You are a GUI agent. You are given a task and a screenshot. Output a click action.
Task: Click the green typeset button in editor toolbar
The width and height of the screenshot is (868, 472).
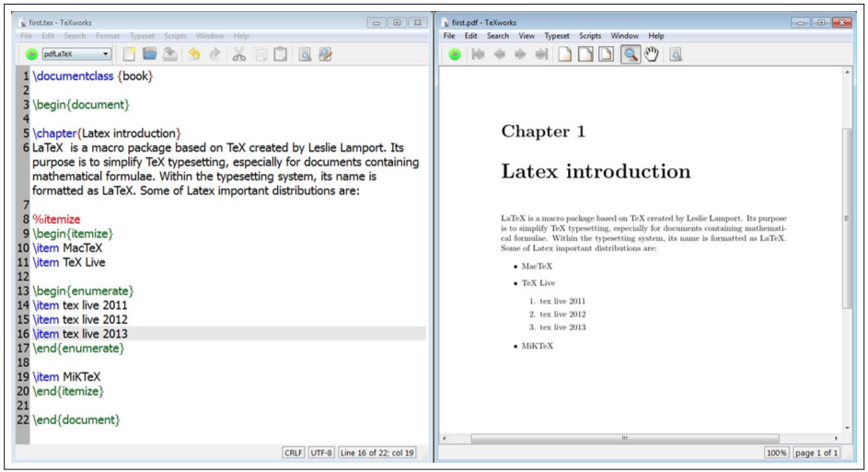click(31, 54)
